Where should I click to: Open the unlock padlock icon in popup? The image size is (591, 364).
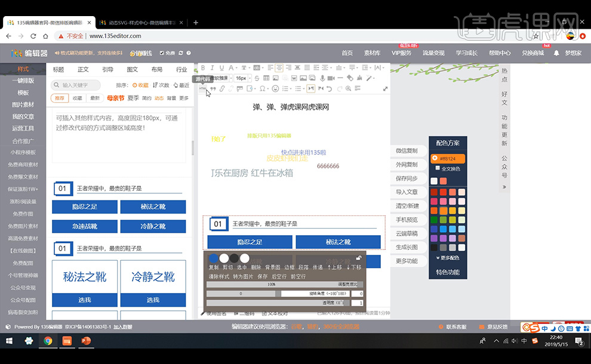(358, 258)
